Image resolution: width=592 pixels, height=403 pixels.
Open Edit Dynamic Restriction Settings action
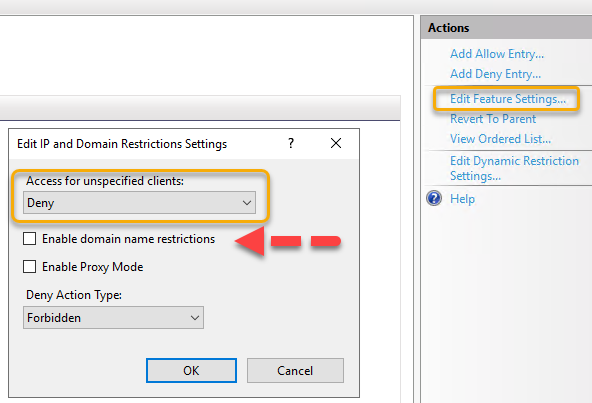point(514,168)
